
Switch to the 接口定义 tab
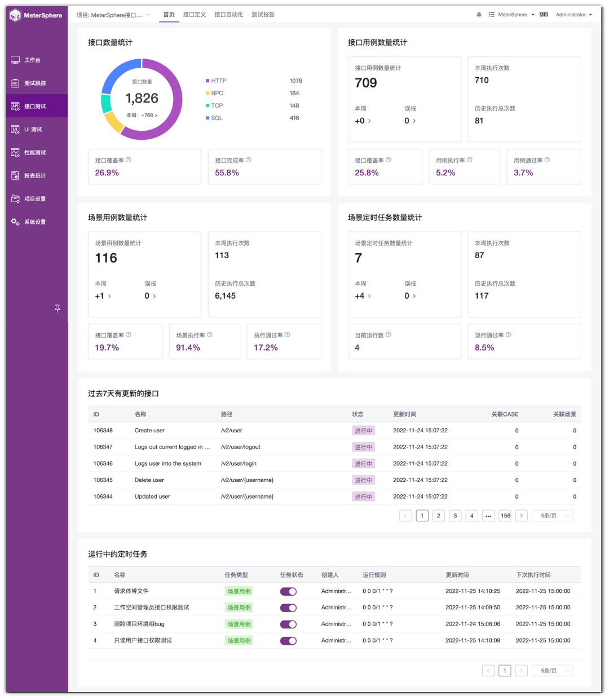point(194,15)
